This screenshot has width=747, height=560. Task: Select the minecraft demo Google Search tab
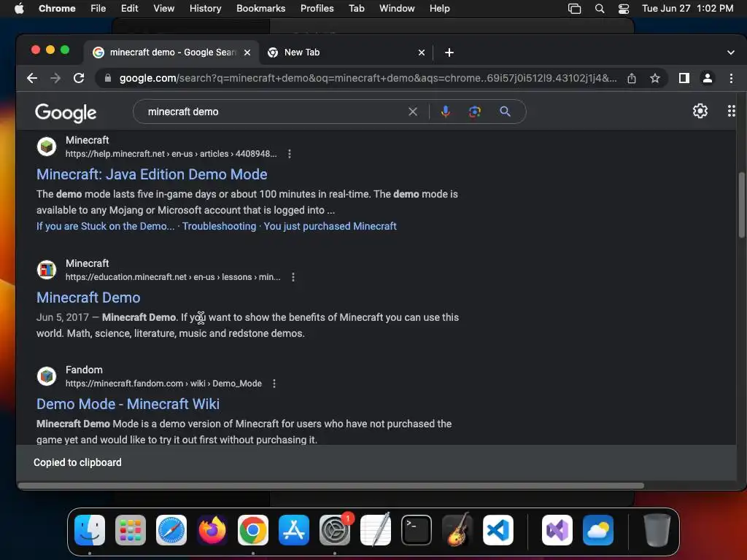click(x=171, y=52)
